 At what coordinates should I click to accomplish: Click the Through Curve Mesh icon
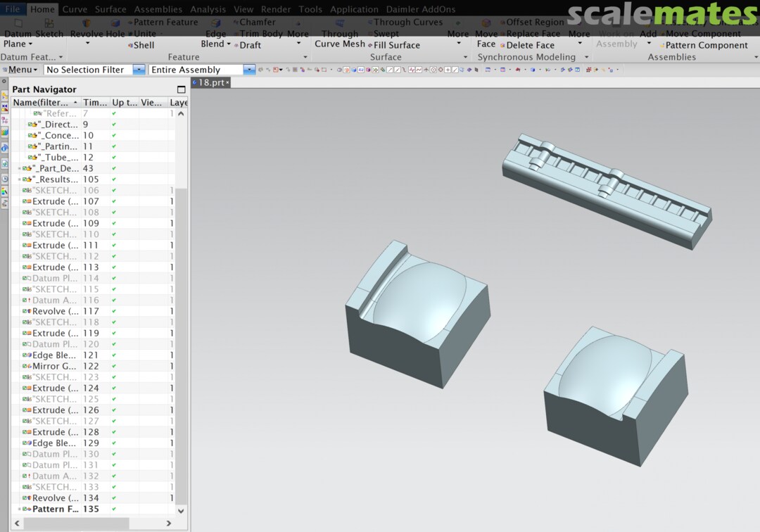(340, 24)
